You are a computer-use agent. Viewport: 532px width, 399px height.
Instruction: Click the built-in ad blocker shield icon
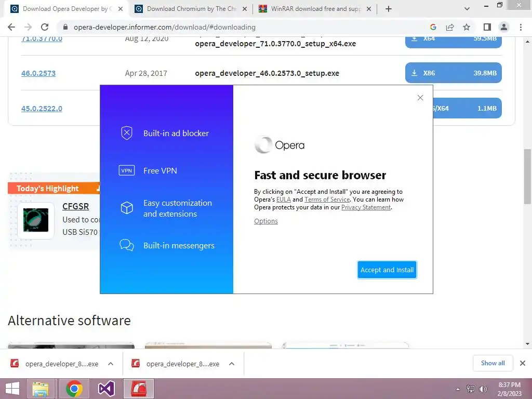click(x=127, y=133)
